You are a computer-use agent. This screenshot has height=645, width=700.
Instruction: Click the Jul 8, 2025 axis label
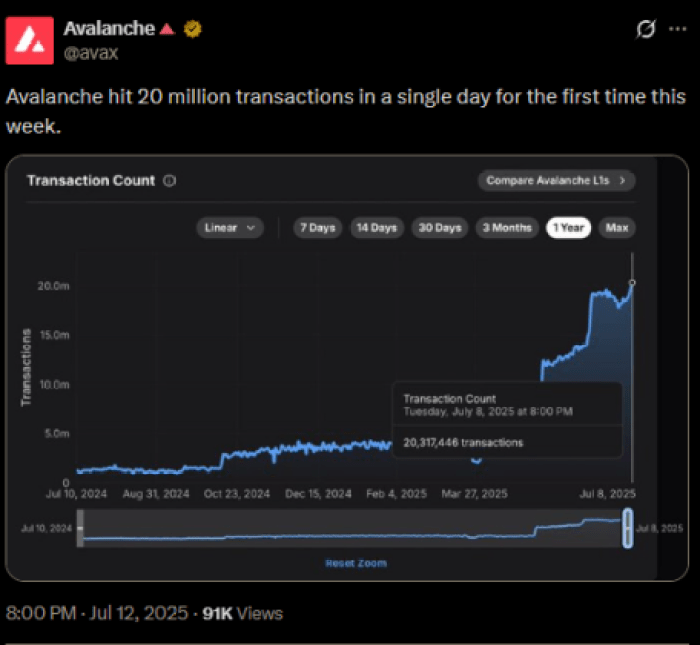point(608,494)
